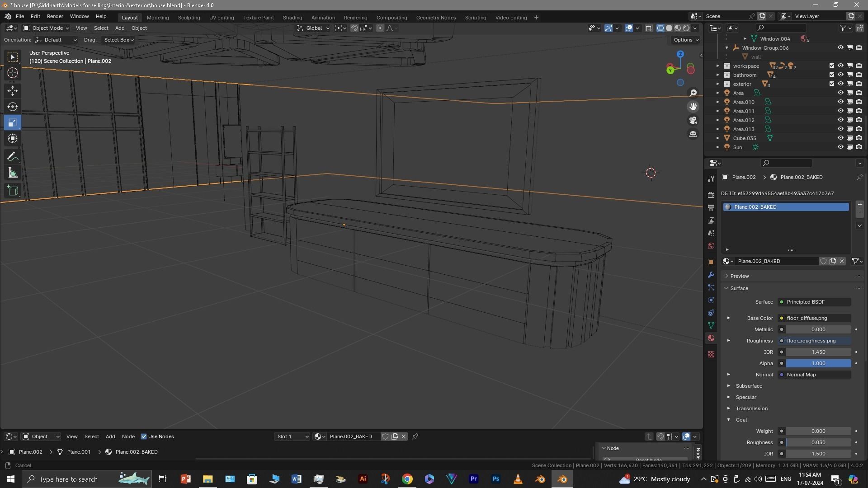Adjust the Metallic 0.000 slider
Image resolution: width=868 pixels, height=488 pixels.
coord(818,329)
